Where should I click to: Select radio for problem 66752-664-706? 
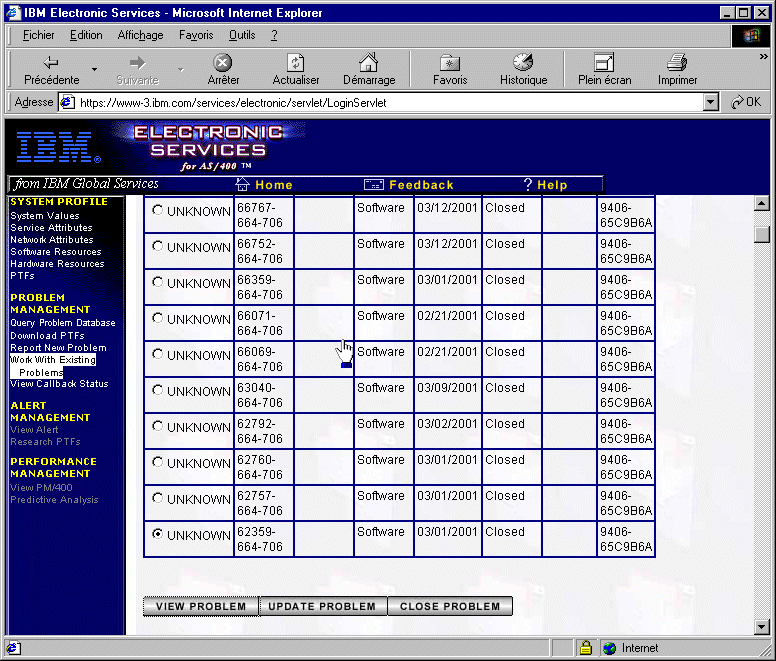pyautogui.click(x=157, y=246)
